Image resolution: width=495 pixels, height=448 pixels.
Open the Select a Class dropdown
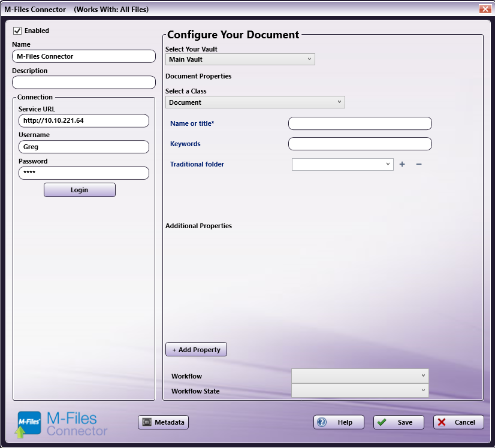(255, 102)
